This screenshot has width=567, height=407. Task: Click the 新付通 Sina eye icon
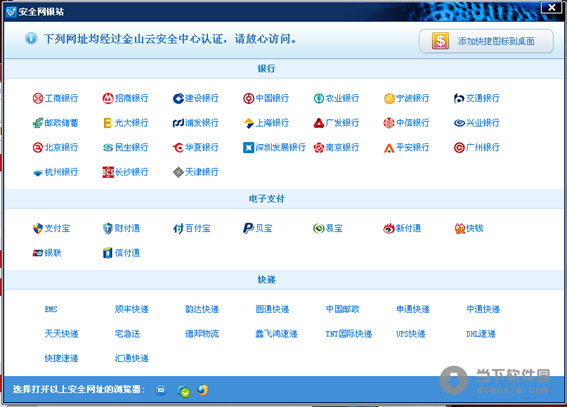[x=389, y=228]
